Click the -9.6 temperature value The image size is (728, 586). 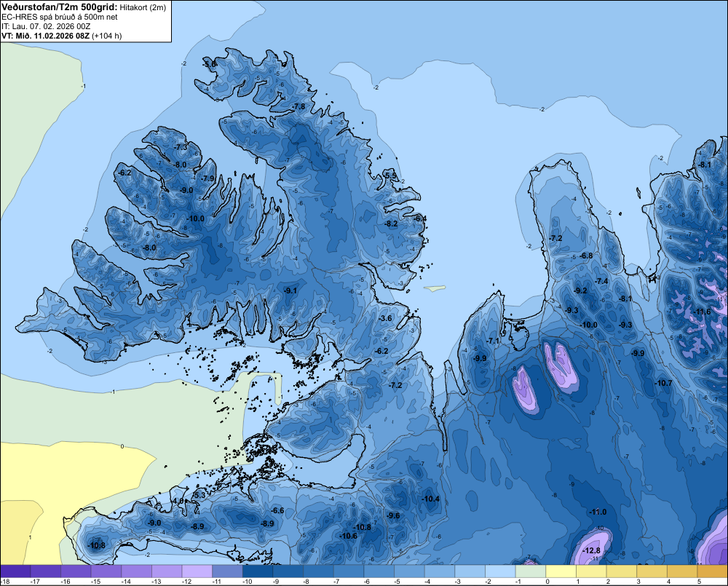(393, 515)
